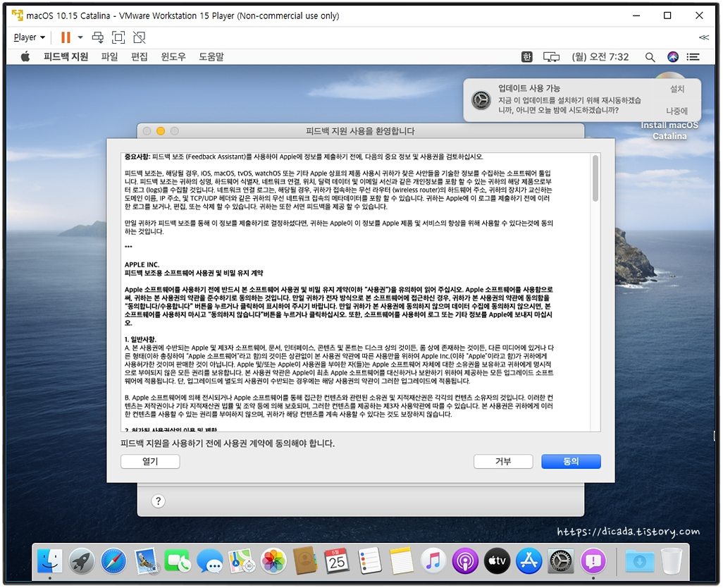Image resolution: width=723 pixels, height=588 pixels.
Task: Toggle Unity mode icon in VMware toolbar
Action: click(x=139, y=37)
